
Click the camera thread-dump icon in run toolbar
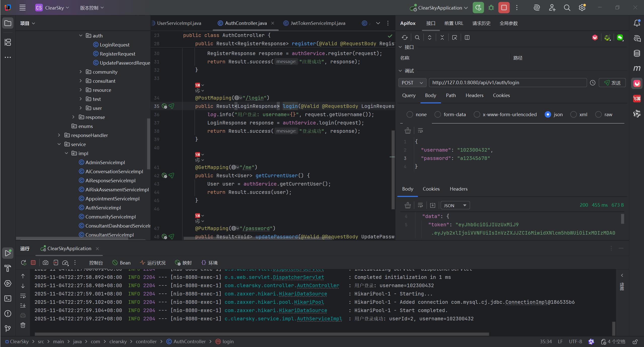click(46, 263)
